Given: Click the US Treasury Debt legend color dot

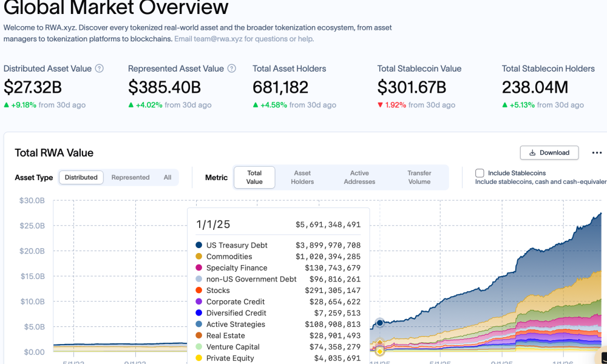Looking at the screenshot, I should pos(199,245).
